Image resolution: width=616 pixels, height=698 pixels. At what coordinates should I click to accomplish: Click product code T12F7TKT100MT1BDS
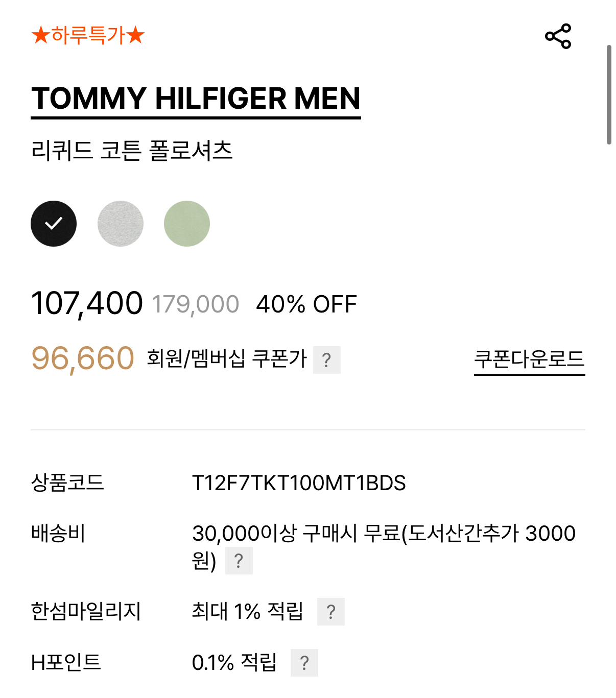coord(299,483)
